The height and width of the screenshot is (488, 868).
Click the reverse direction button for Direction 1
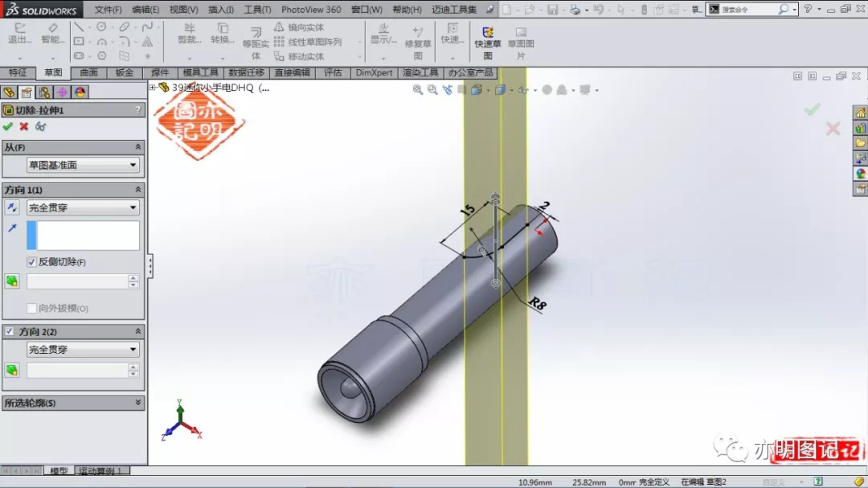pyautogui.click(x=11, y=207)
